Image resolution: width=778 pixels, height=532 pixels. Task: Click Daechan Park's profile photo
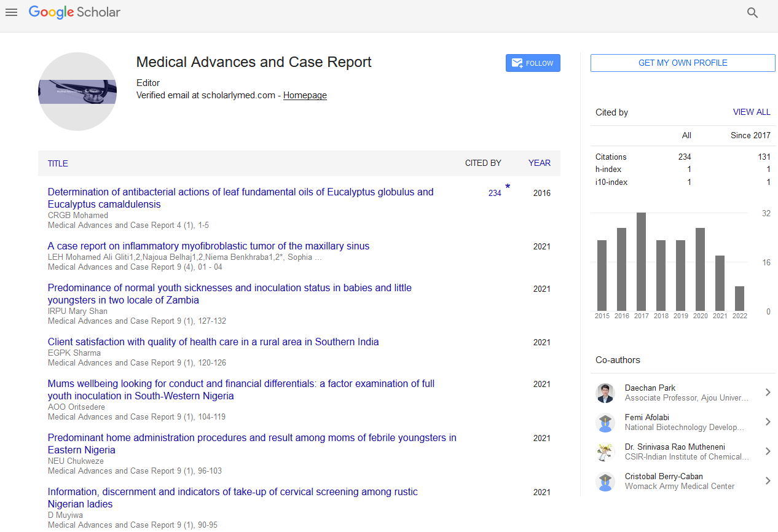tap(605, 393)
